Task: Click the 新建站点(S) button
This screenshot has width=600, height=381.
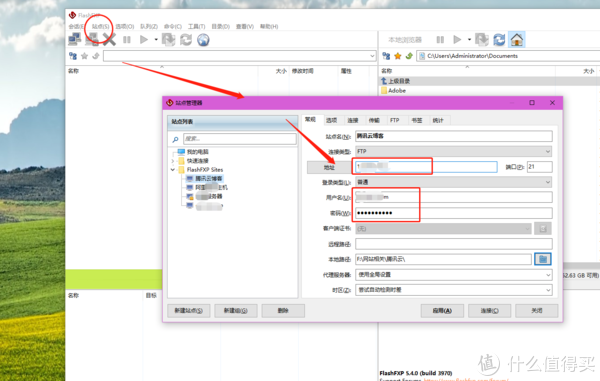Action: click(189, 311)
